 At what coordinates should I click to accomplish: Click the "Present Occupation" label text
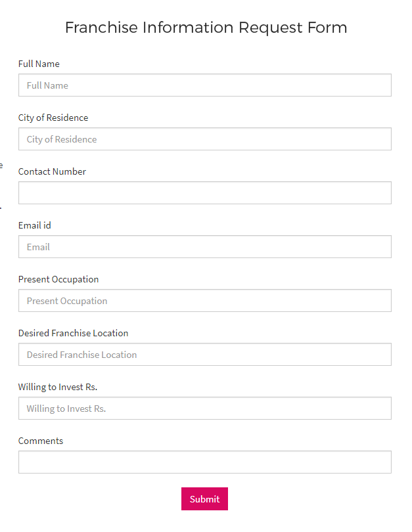tap(58, 279)
